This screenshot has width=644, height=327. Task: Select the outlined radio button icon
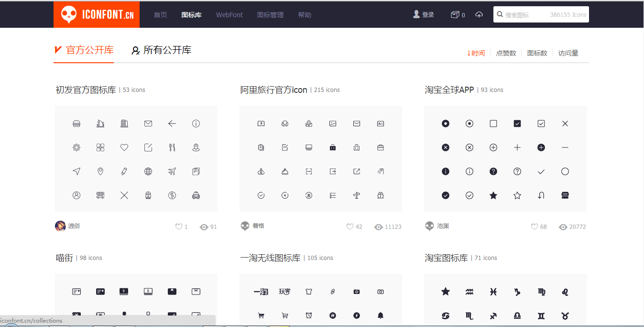pos(469,124)
